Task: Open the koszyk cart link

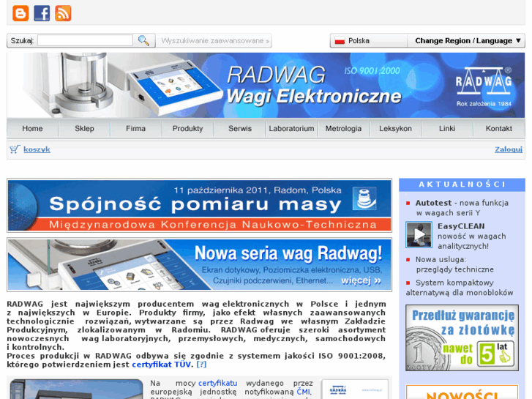Action: pyautogui.click(x=37, y=149)
